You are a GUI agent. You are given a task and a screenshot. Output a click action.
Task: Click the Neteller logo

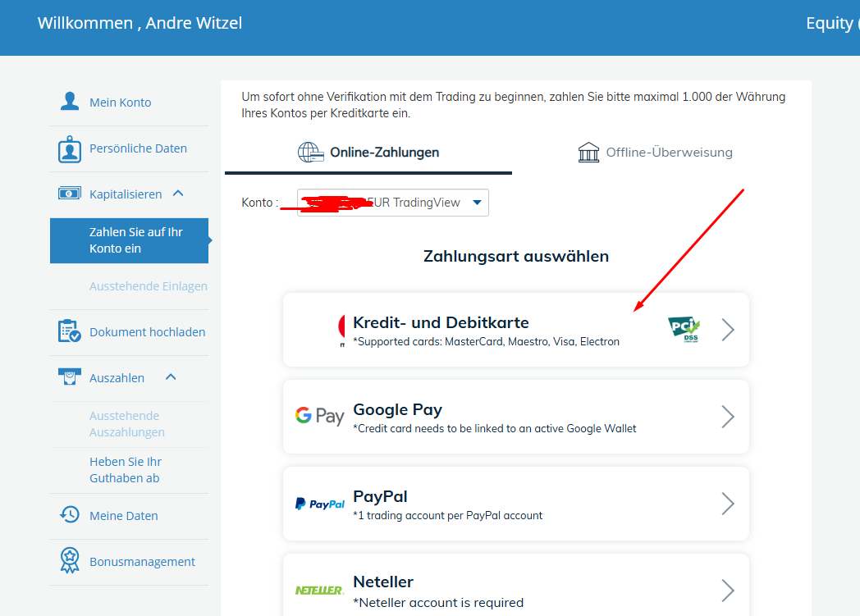[x=319, y=590]
